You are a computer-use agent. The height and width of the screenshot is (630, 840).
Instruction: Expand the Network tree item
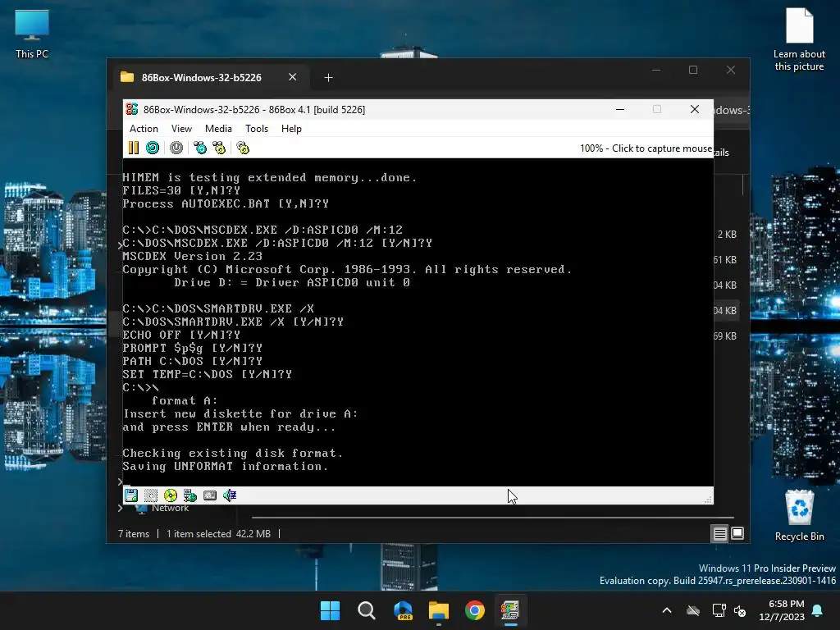121,508
